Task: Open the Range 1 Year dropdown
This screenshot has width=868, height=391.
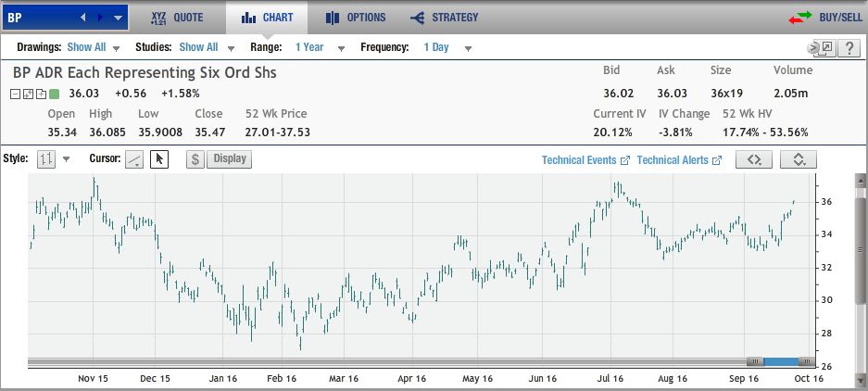Action: [x=320, y=47]
